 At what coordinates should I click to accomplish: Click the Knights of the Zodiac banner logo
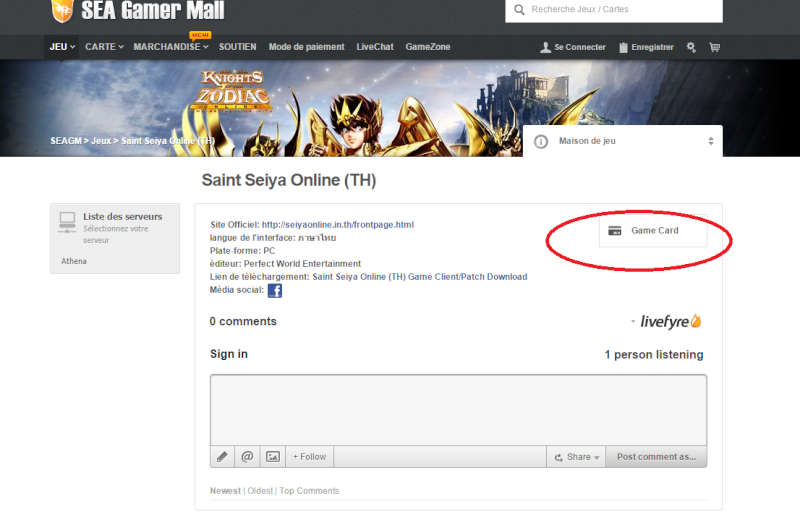pos(233,90)
